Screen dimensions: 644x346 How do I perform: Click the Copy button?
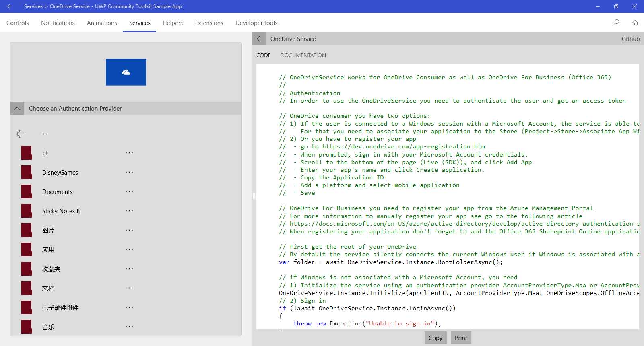436,338
